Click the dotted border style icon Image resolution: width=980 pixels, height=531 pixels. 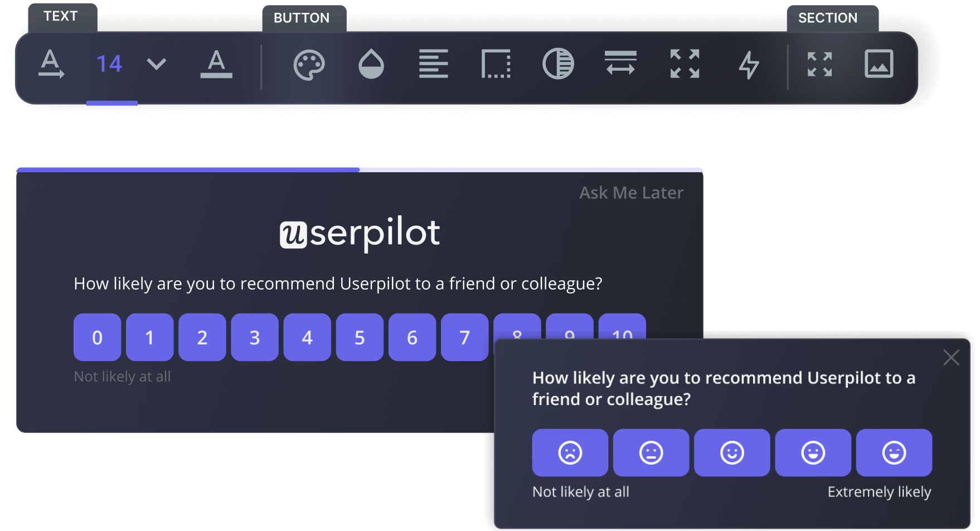[496, 64]
